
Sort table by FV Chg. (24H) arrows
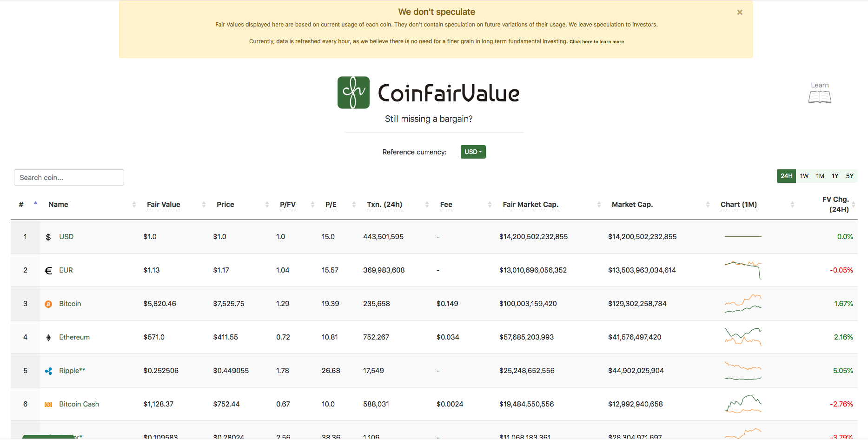pos(853,205)
